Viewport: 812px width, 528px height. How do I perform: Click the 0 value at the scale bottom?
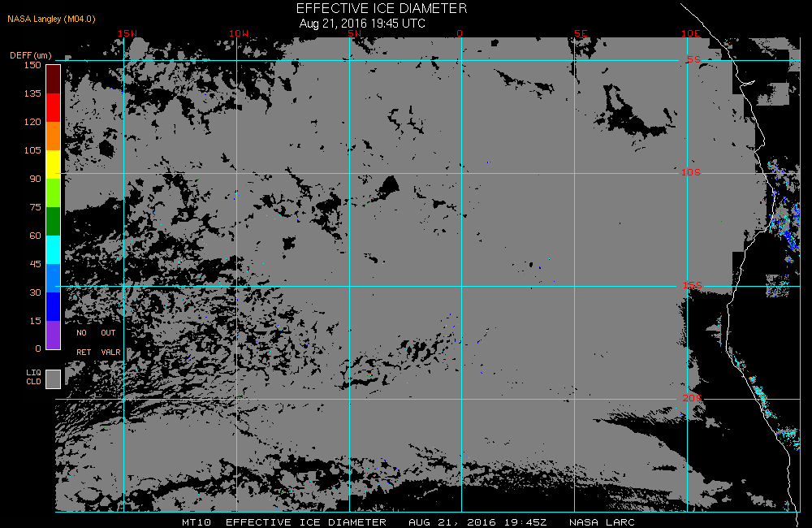[38, 348]
